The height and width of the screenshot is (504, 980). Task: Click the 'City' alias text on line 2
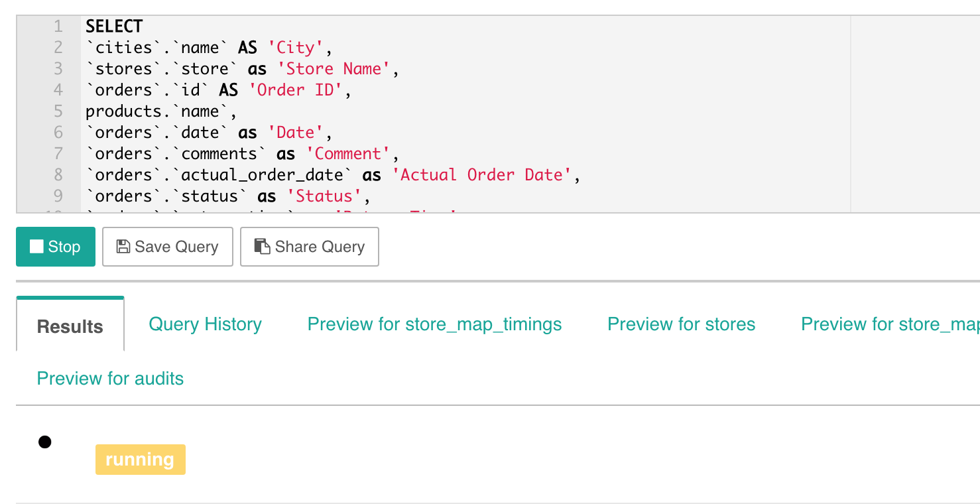(296, 47)
